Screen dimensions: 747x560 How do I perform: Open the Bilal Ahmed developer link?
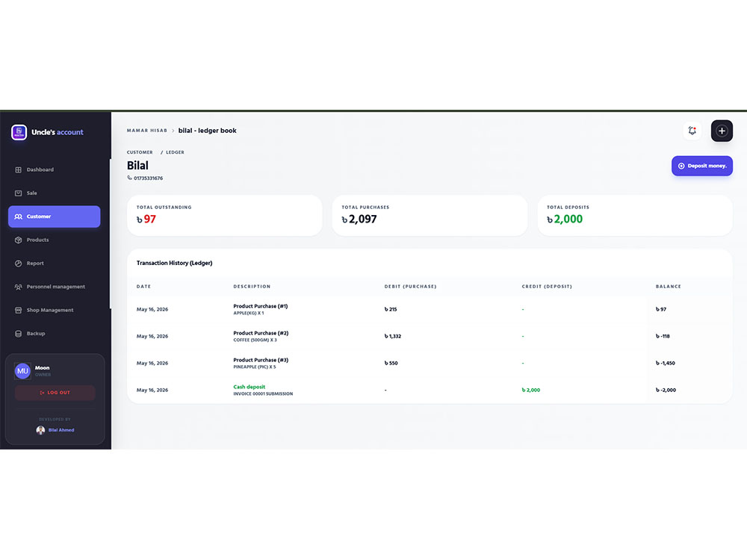click(61, 430)
